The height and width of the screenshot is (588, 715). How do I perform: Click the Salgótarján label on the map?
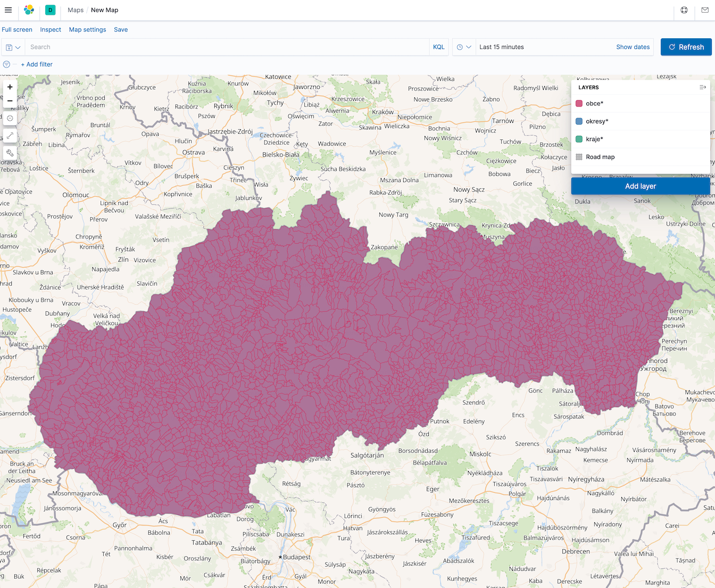tap(367, 455)
